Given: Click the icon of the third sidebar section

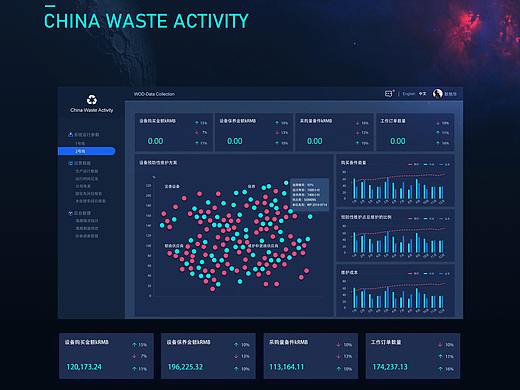Looking at the screenshot, I should pos(70,213).
